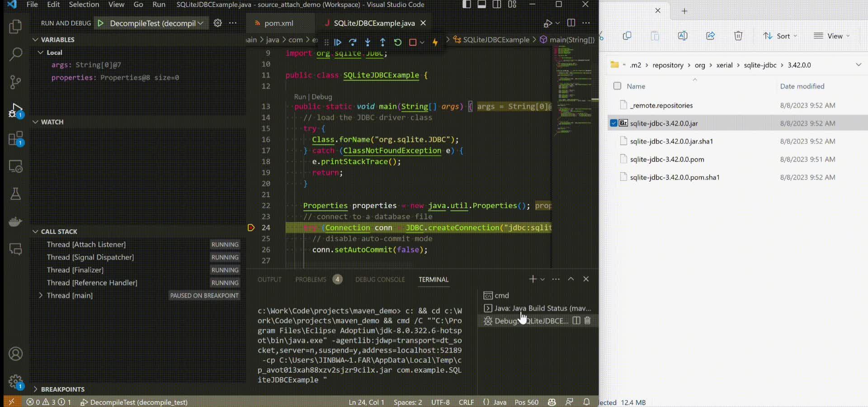Restart the debug session
The height and width of the screenshot is (407, 868).
[x=397, y=42]
